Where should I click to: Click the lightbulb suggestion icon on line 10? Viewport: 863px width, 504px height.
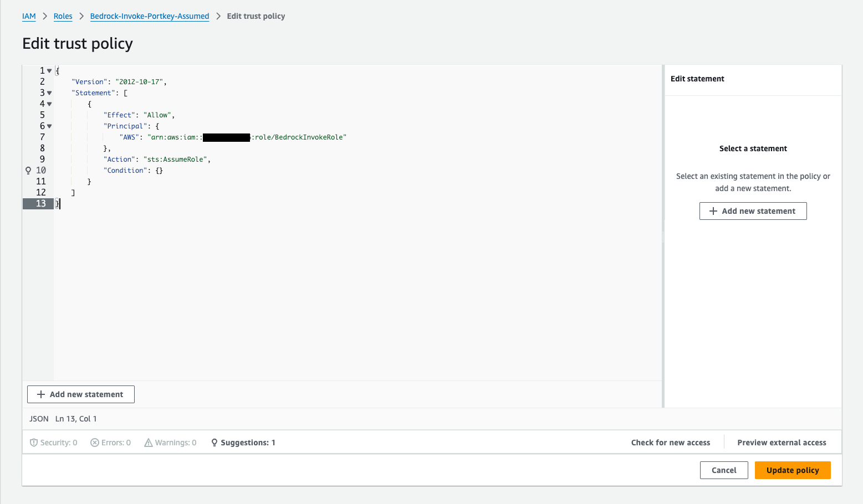pos(28,171)
